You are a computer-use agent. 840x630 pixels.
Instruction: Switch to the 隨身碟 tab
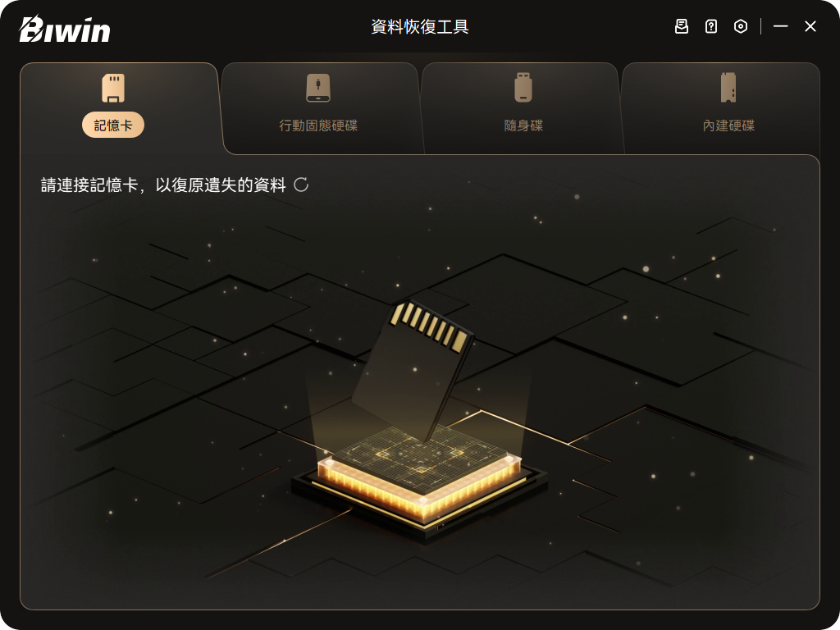pyautogui.click(x=523, y=126)
